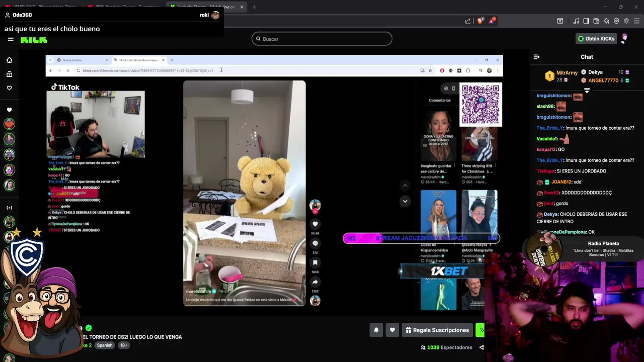Open TikTok comments bubble icon in stream

315,243
